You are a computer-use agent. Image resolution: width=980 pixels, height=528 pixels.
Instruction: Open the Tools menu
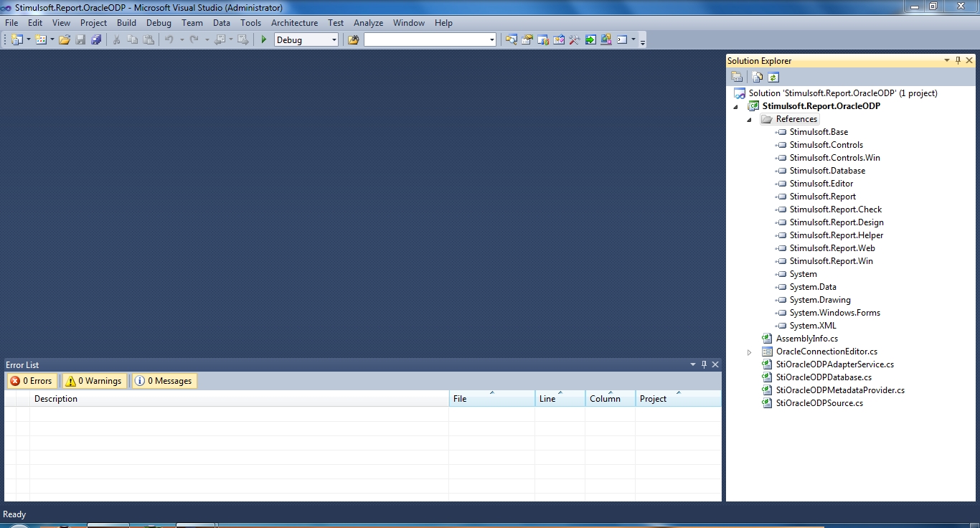tap(250, 23)
